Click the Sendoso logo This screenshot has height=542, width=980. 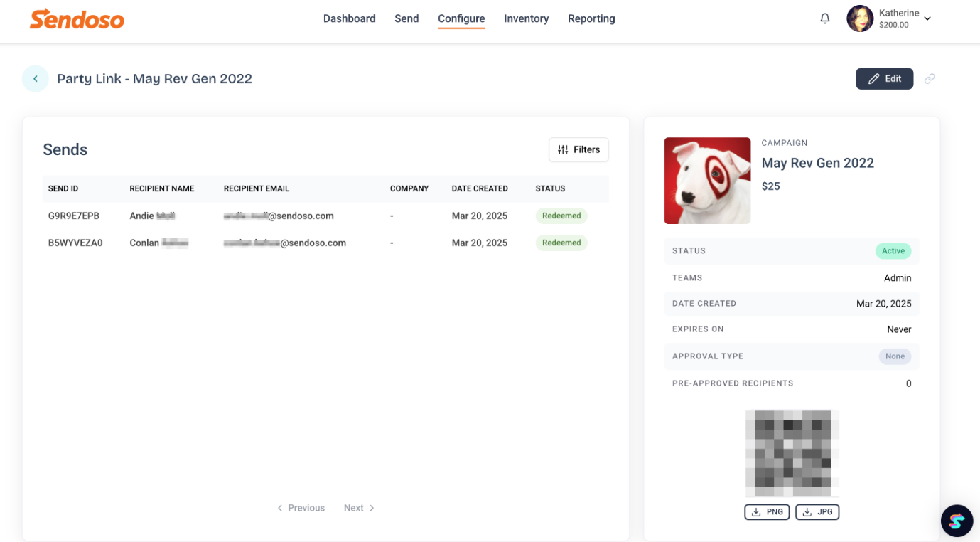pyautogui.click(x=77, y=19)
